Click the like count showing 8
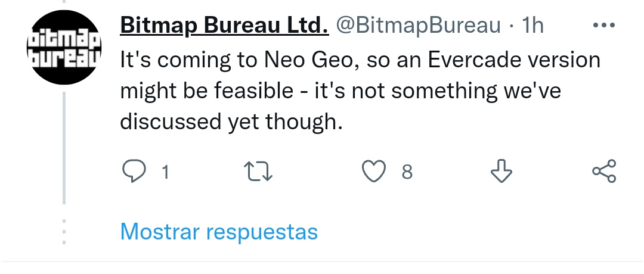 [407, 172]
